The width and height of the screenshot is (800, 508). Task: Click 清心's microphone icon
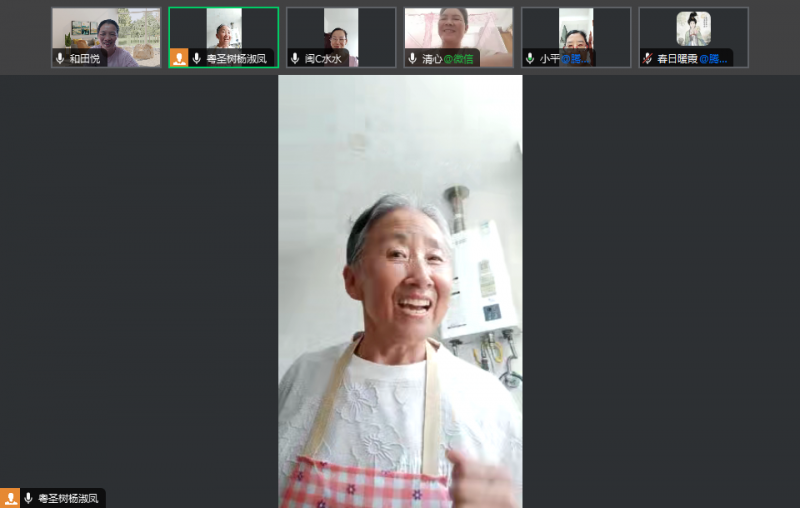(413, 59)
